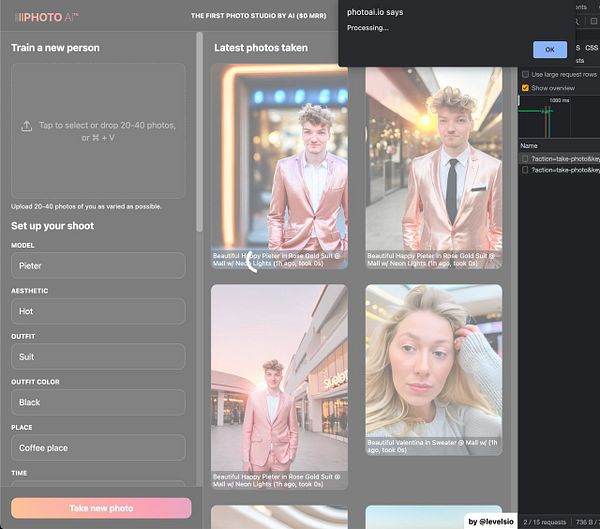Open the full-body Pieter photo outside the mall

coord(279,387)
